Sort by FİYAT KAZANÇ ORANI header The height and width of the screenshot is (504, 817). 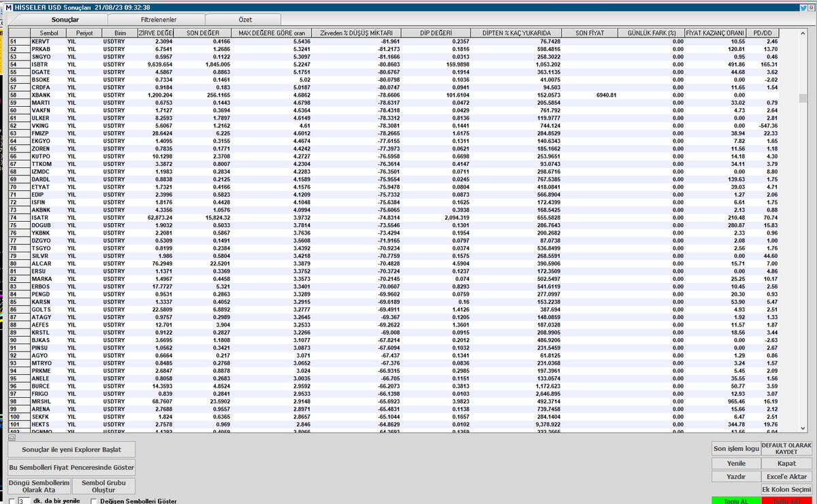pyautogui.click(x=715, y=33)
